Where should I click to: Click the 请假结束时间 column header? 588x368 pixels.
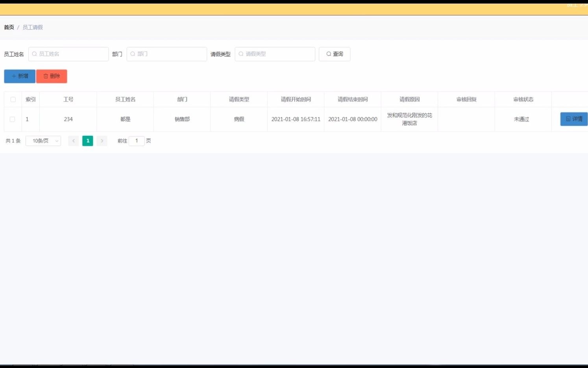coord(353,99)
